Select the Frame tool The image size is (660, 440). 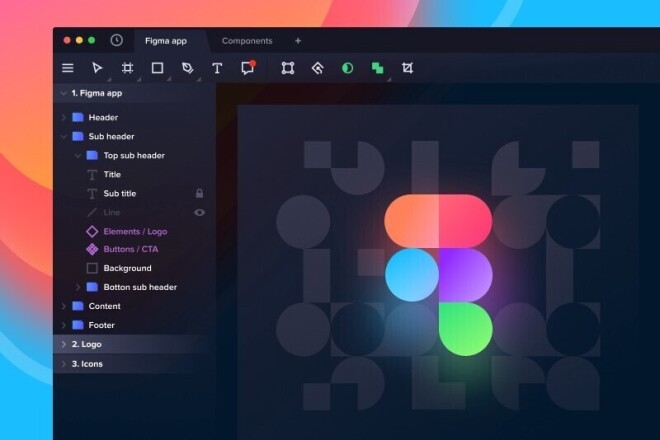click(x=128, y=68)
